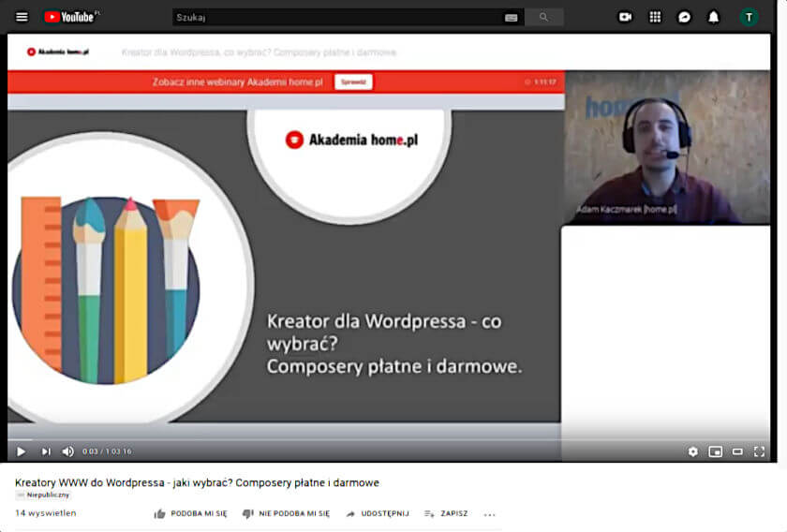Open the player settings gear

(x=692, y=451)
